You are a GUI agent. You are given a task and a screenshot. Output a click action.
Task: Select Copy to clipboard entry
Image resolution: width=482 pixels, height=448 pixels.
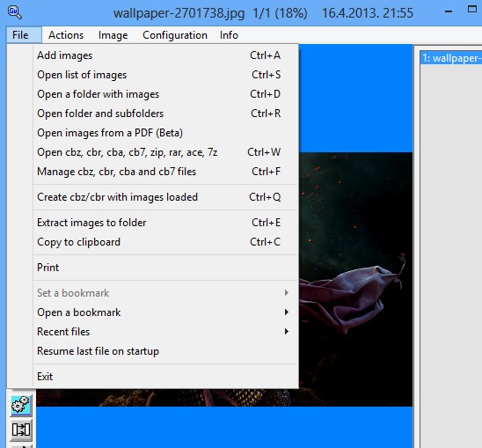point(166,242)
